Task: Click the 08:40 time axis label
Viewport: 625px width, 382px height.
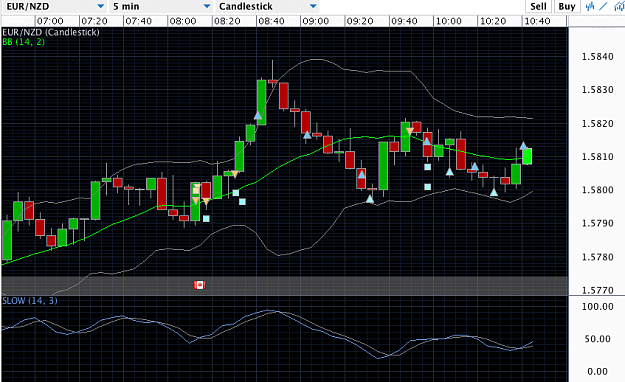Action: coord(271,21)
